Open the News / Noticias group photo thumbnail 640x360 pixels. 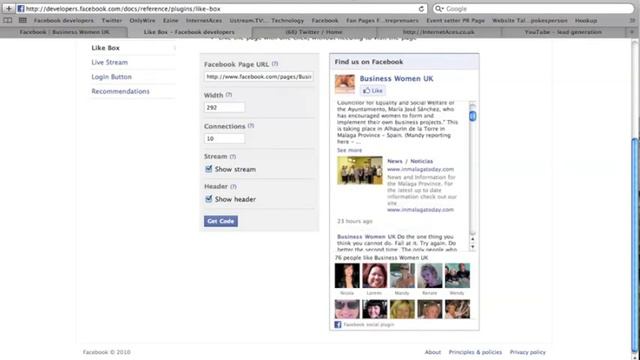(x=360, y=170)
